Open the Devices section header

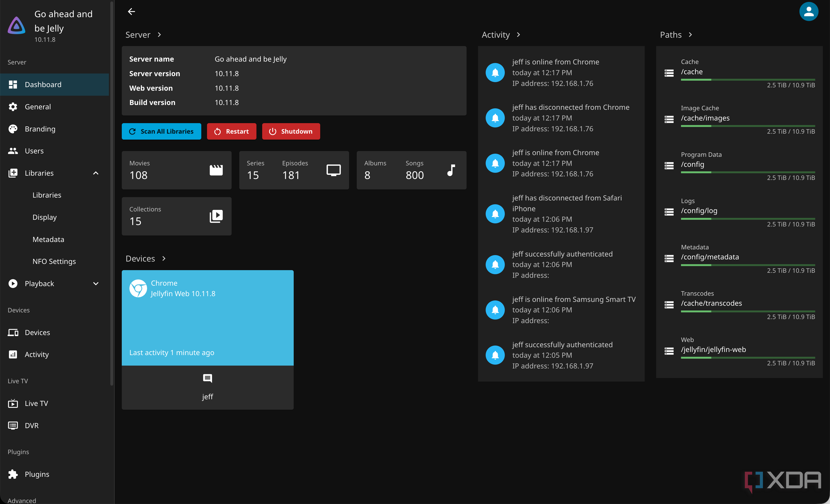(146, 259)
